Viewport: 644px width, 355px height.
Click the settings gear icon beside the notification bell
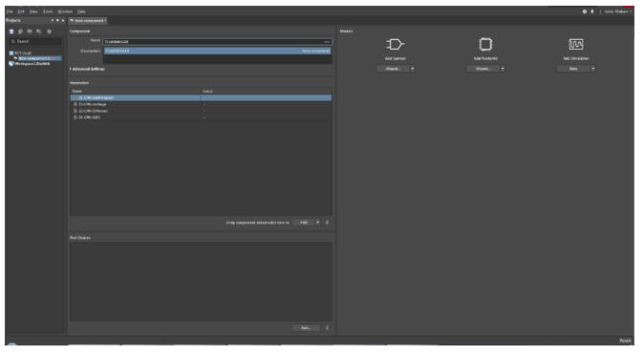(585, 11)
